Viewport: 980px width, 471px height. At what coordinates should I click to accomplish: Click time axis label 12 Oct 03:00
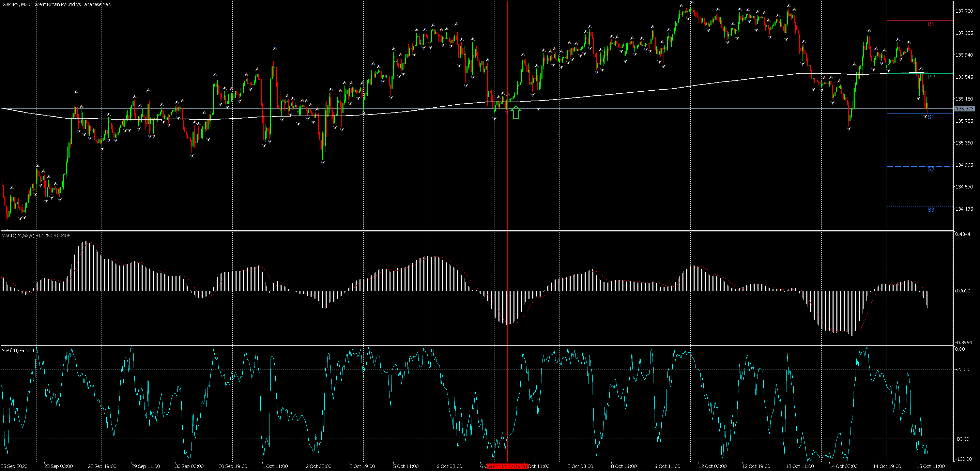click(x=712, y=467)
